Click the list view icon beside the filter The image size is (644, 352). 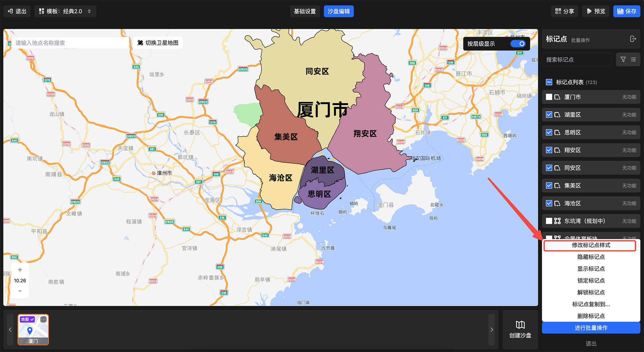coord(633,60)
